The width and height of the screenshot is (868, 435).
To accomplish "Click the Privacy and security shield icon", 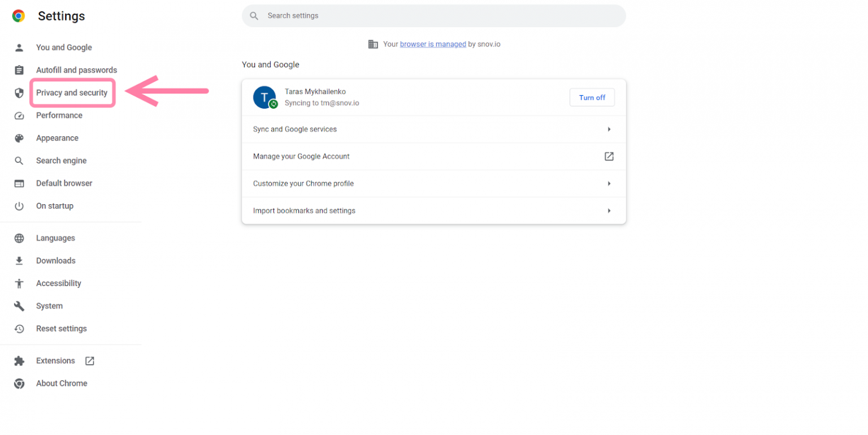I will [x=19, y=92].
